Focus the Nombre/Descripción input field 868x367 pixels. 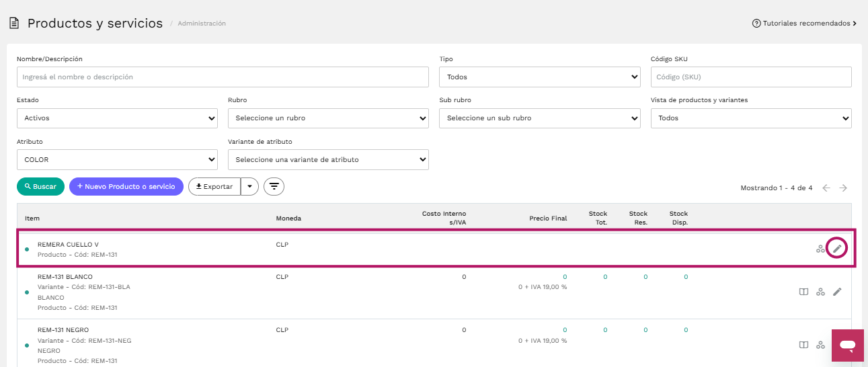point(223,77)
